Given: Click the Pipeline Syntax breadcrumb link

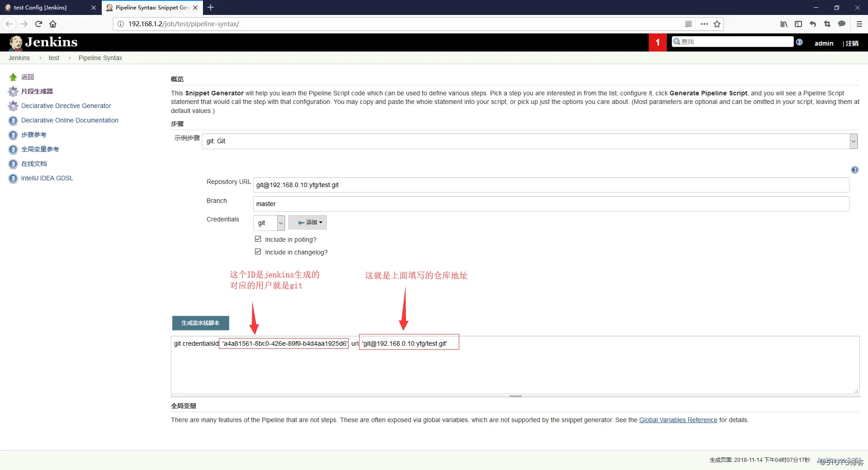Looking at the screenshot, I should [x=100, y=58].
